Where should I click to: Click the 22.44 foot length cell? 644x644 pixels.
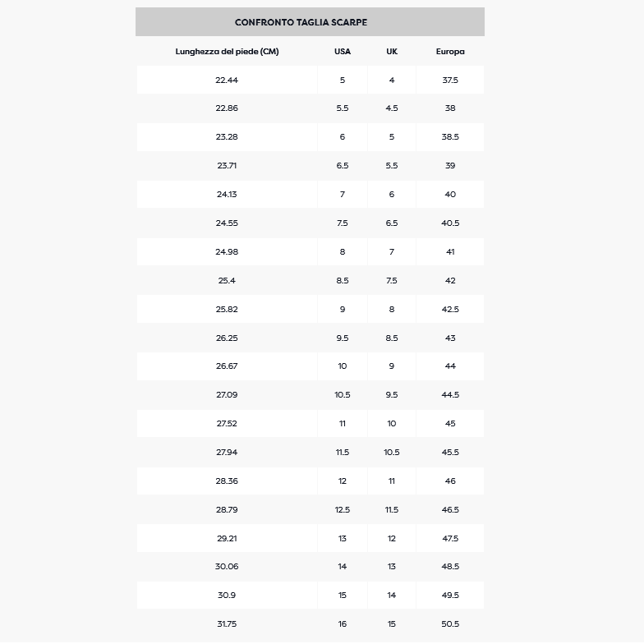227,80
